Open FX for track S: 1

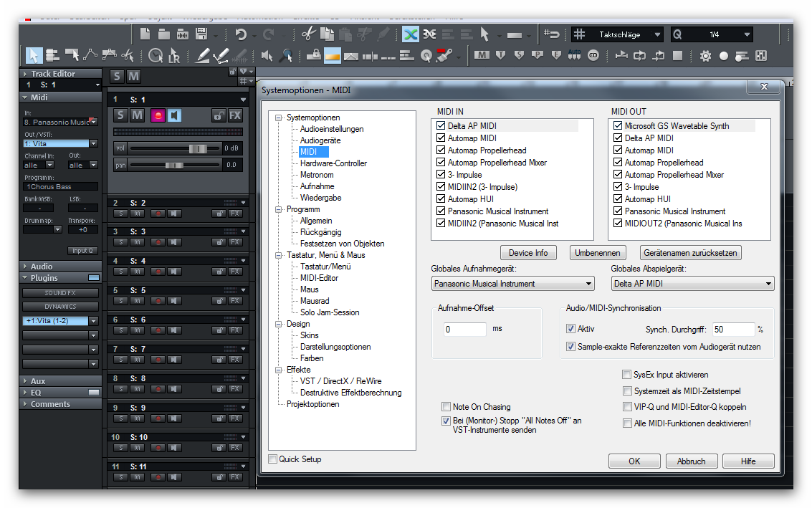tap(235, 115)
